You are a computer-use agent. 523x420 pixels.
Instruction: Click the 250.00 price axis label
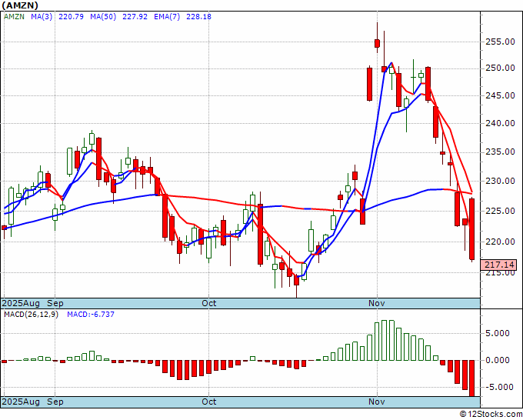click(x=499, y=68)
